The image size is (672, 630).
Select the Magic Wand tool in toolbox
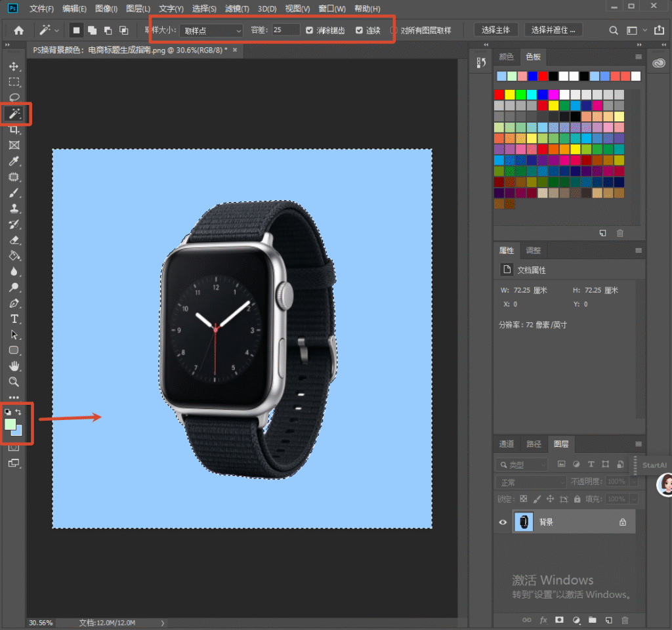[x=14, y=114]
